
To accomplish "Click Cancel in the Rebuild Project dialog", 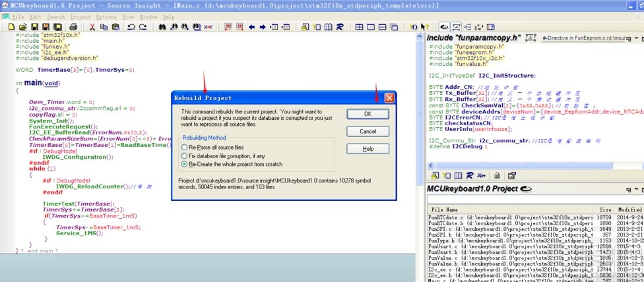I will pyautogui.click(x=368, y=131).
